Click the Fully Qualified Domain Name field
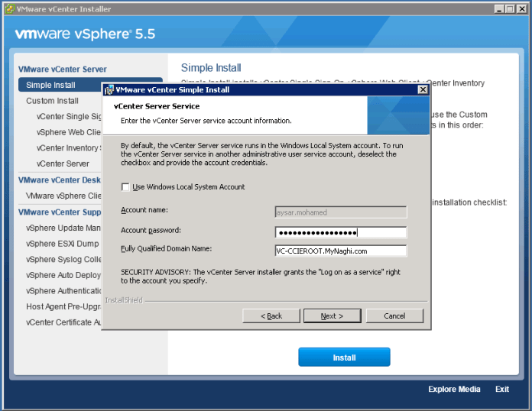The height and width of the screenshot is (411, 532). click(x=341, y=251)
